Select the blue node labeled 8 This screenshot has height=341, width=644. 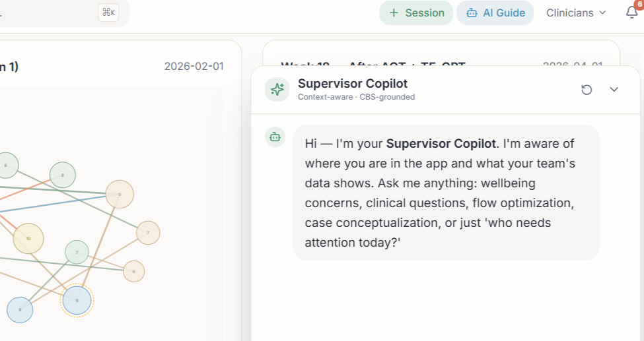point(20,310)
